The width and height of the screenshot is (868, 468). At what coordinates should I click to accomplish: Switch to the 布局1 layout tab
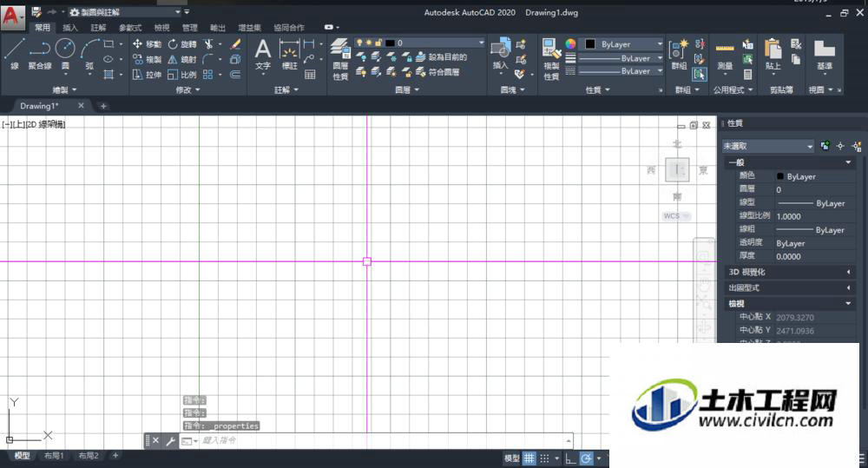point(54,455)
